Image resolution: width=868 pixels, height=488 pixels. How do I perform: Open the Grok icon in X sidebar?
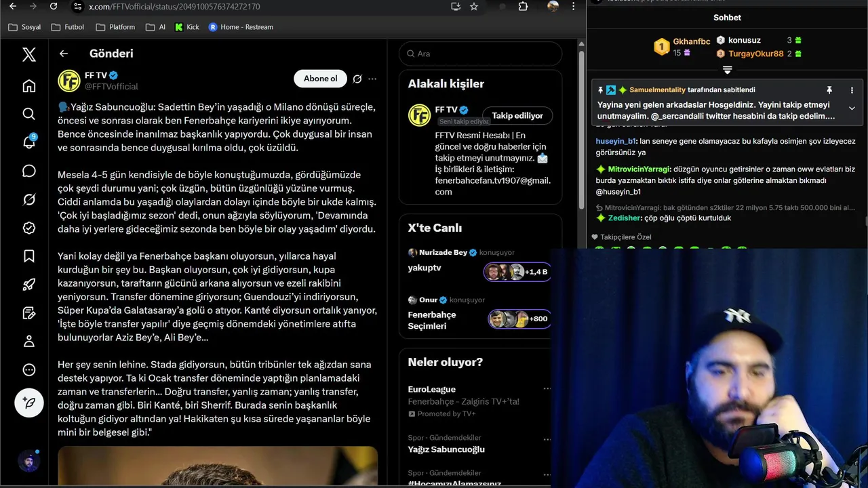[x=28, y=199]
